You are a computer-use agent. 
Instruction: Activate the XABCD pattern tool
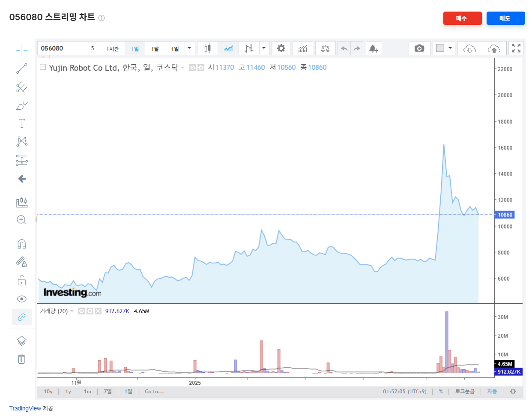(x=22, y=141)
